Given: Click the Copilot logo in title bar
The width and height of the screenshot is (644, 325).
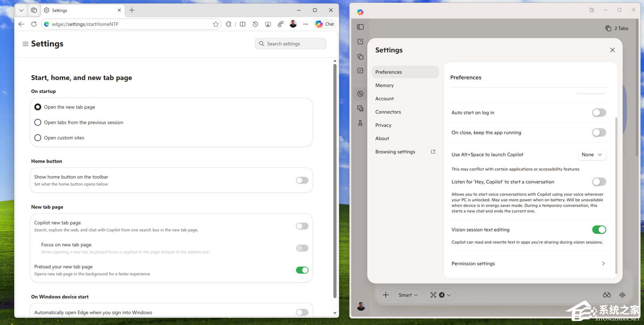Looking at the screenshot, I should tap(360, 12).
